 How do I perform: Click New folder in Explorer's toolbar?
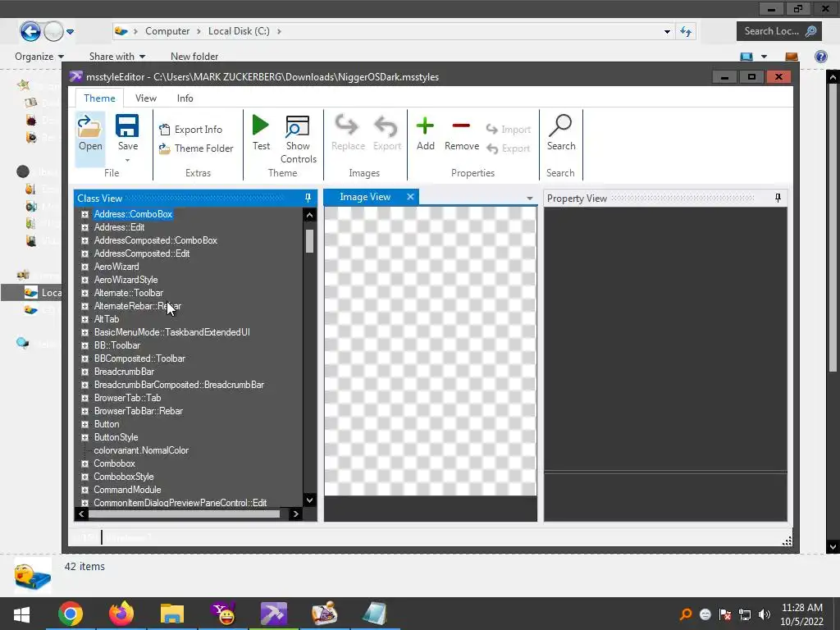194,57
